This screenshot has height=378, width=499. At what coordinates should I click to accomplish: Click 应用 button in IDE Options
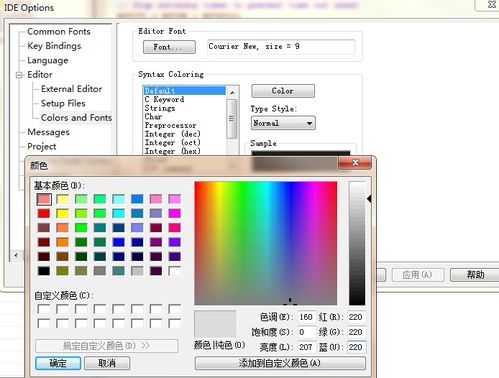coord(418,275)
